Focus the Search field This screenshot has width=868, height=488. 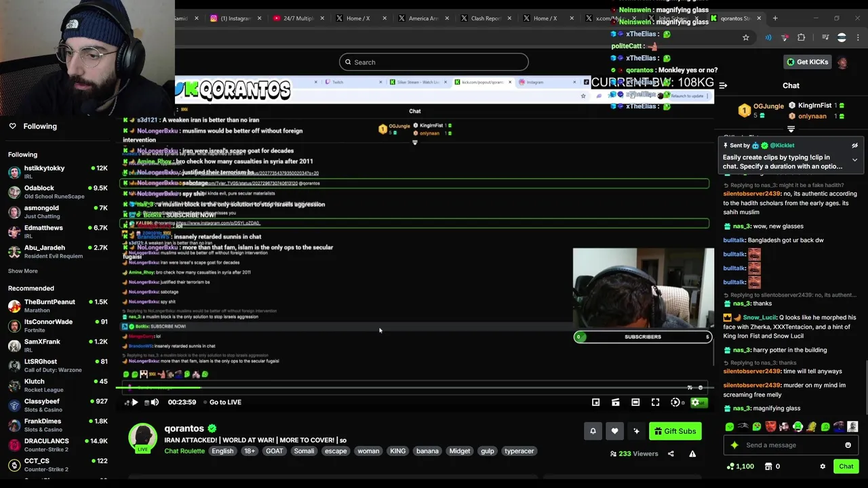point(434,62)
